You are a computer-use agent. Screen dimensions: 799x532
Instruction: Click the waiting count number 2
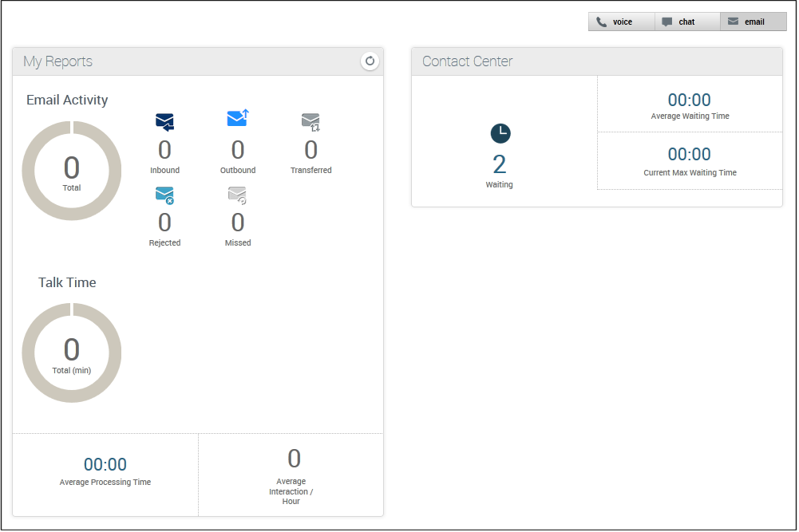tap(499, 164)
